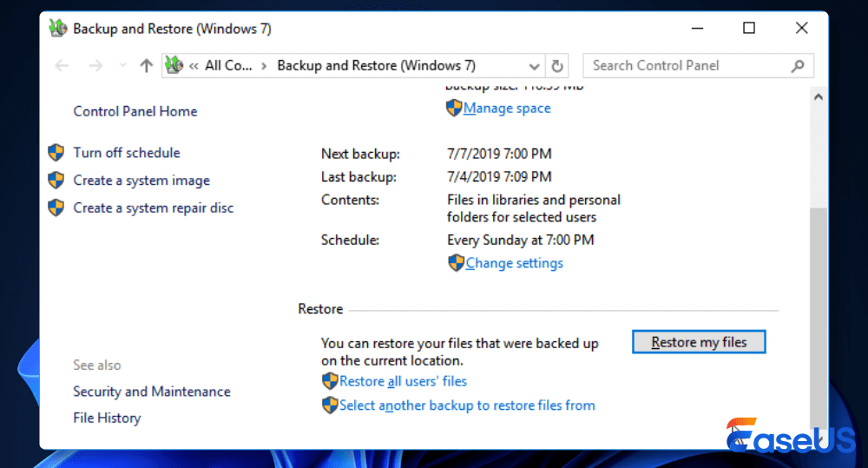Go up one folder level
This screenshot has width=868, height=468.
coord(147,66)
